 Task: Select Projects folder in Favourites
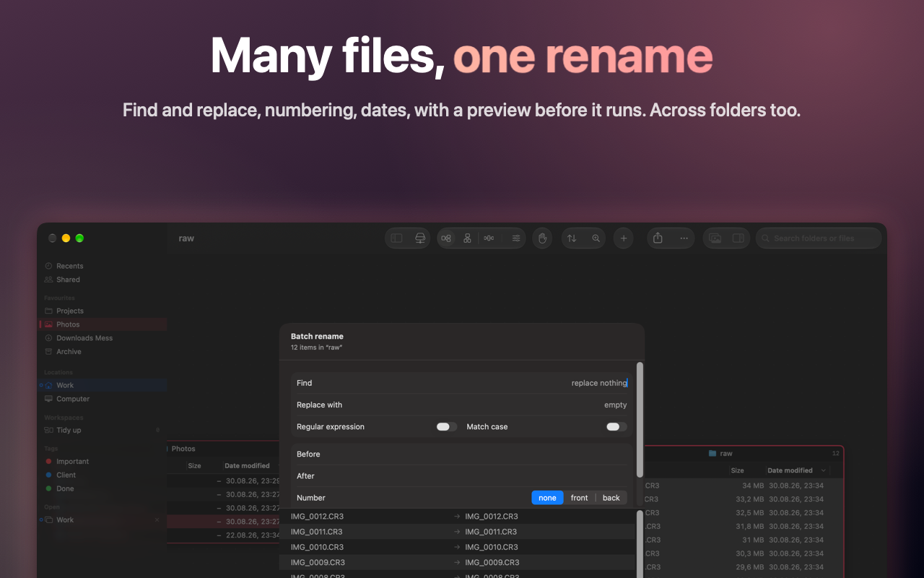click(103, 311)
